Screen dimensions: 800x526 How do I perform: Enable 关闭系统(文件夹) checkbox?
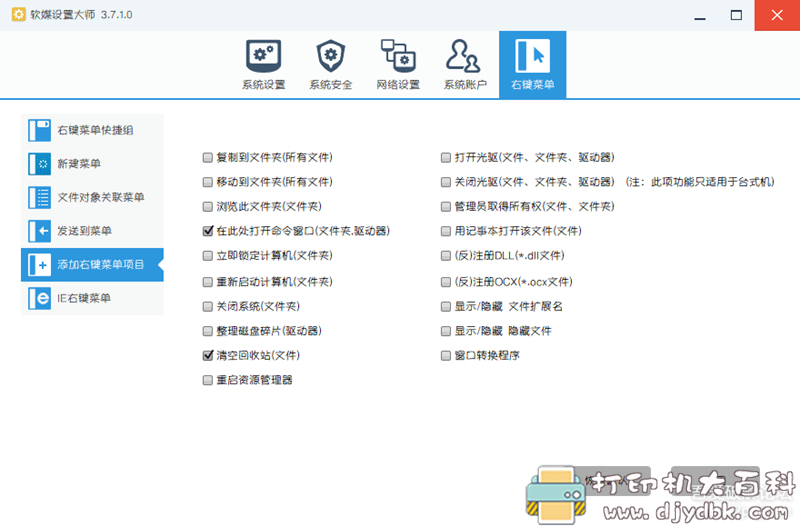(207, 306)
